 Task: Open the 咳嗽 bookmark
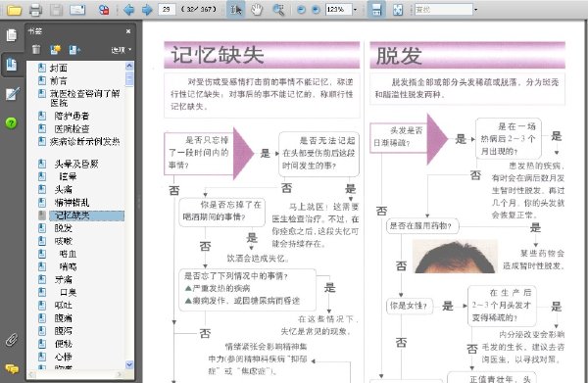64,241
